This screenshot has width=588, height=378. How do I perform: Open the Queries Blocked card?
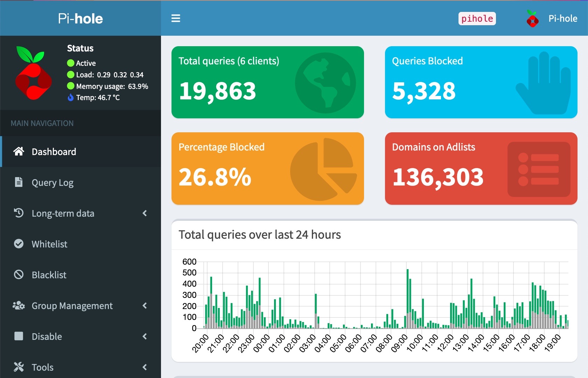481,82
